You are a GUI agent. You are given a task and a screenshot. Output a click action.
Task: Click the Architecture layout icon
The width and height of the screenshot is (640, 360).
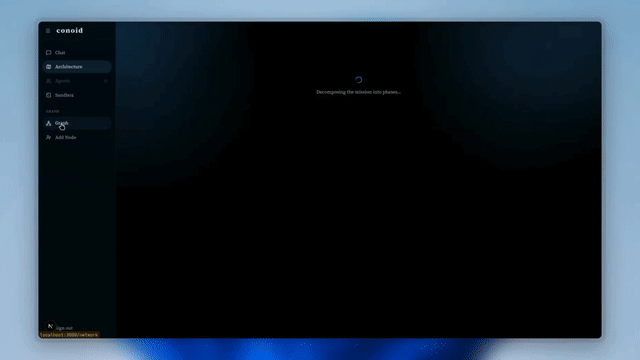[x=49, y=67]
